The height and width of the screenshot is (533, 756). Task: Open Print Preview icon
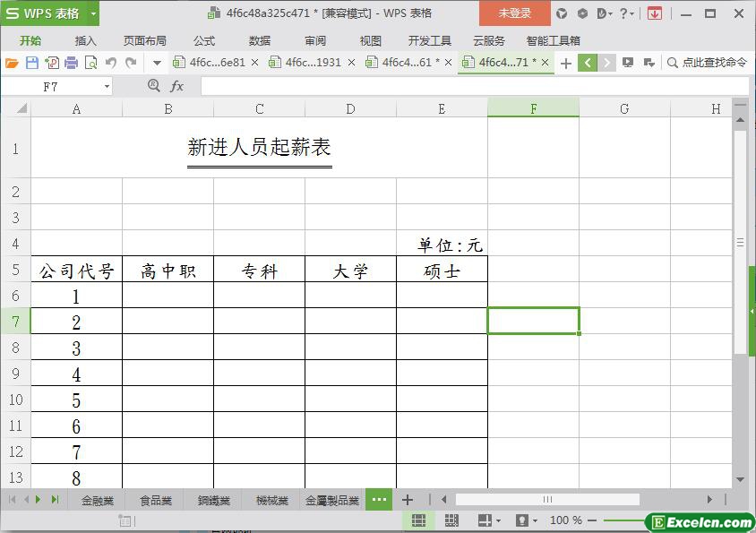[90, 63]
